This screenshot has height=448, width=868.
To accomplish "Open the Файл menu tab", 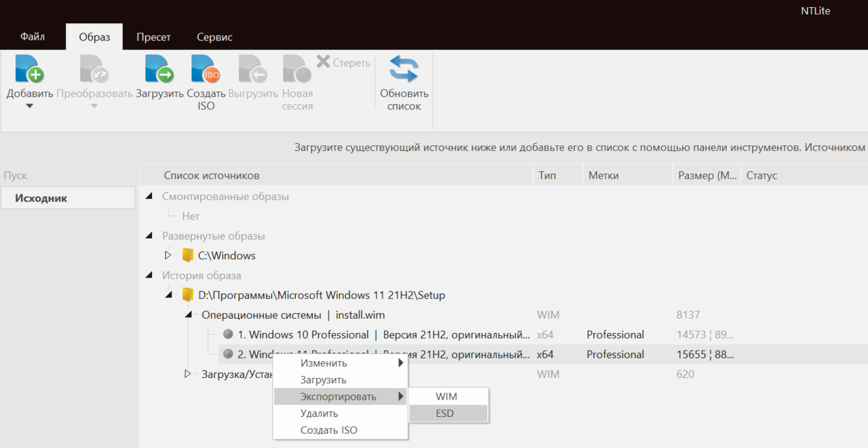I will point(33,36).
